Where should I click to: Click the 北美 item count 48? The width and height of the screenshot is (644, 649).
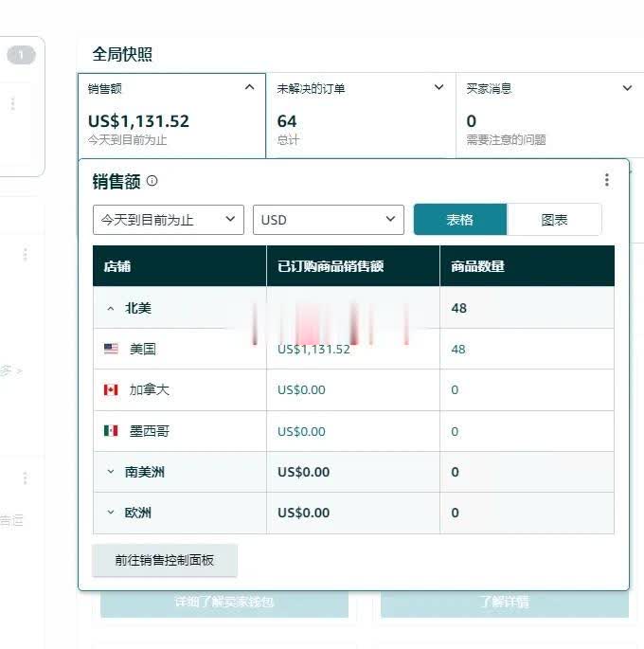(459, 308)
